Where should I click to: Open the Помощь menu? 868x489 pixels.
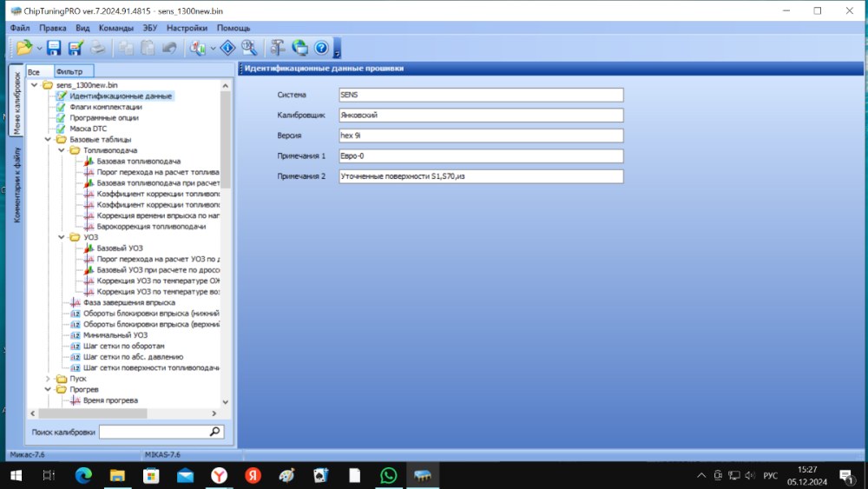point(233,28)
